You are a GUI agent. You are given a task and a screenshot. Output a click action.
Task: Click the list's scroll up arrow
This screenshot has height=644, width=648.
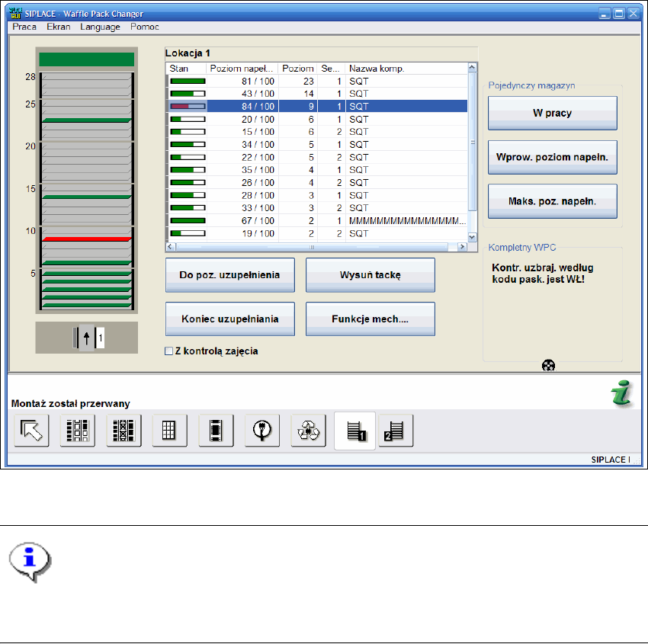(473, 67)
